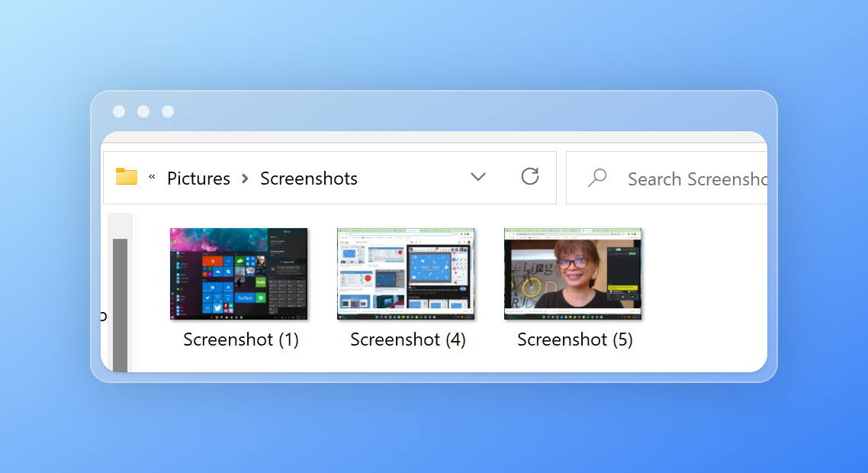Image resolution: width=868 pixels, height=473 pixels.
Task: Click the refresh arrow next to the dropdown
Action: pos(530,176)
